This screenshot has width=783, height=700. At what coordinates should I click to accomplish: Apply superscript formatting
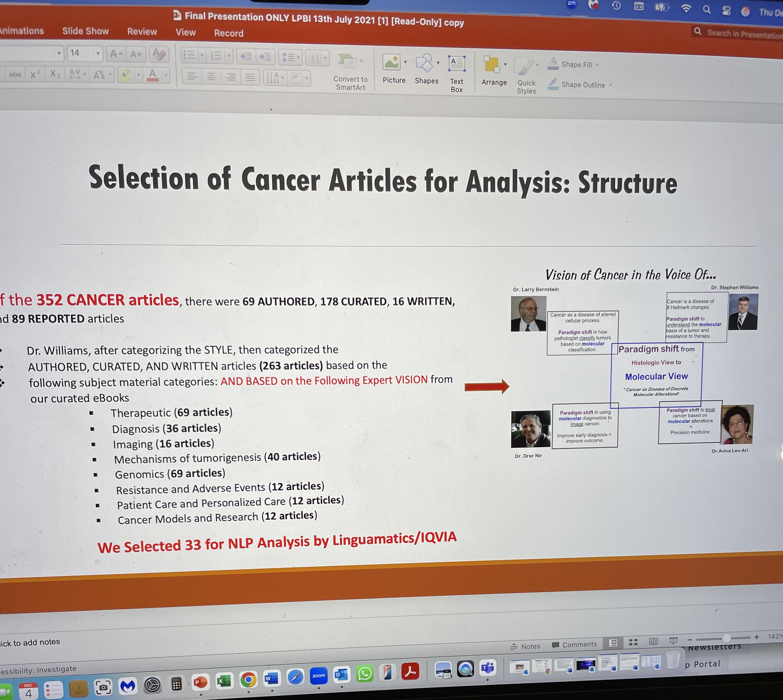point(35,75)
